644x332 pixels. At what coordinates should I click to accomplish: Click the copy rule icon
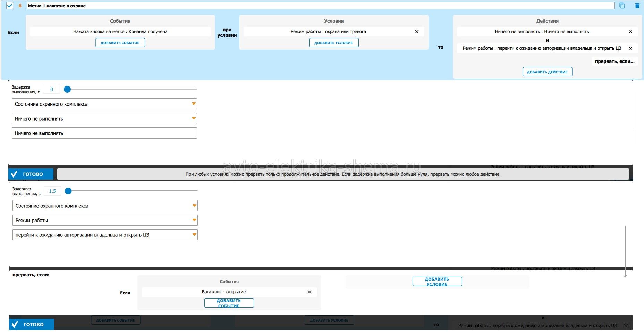(622, 6)
